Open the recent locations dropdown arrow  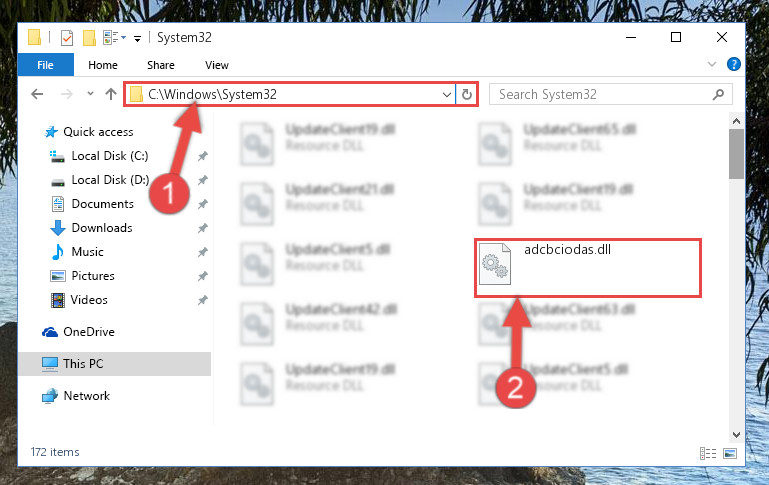pos(90,94)
